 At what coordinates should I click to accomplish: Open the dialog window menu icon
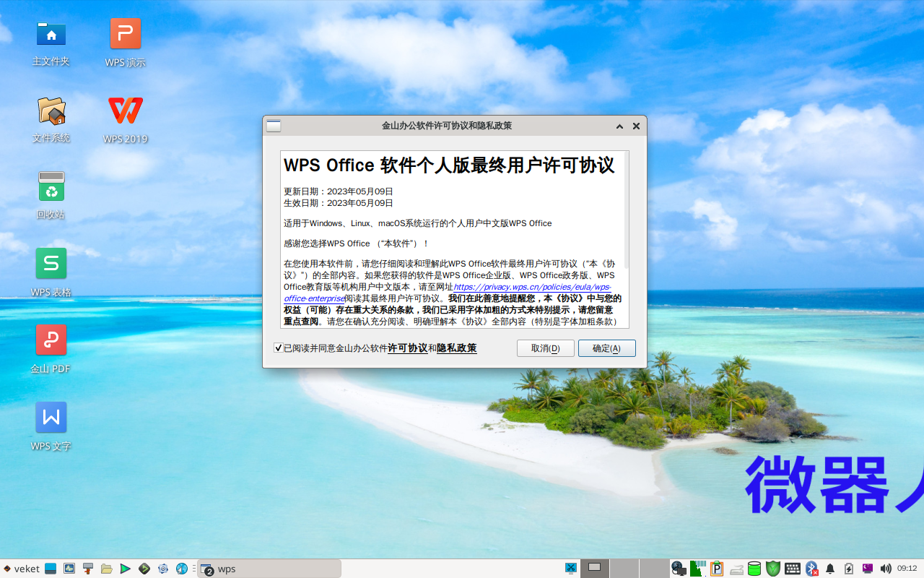274,126
